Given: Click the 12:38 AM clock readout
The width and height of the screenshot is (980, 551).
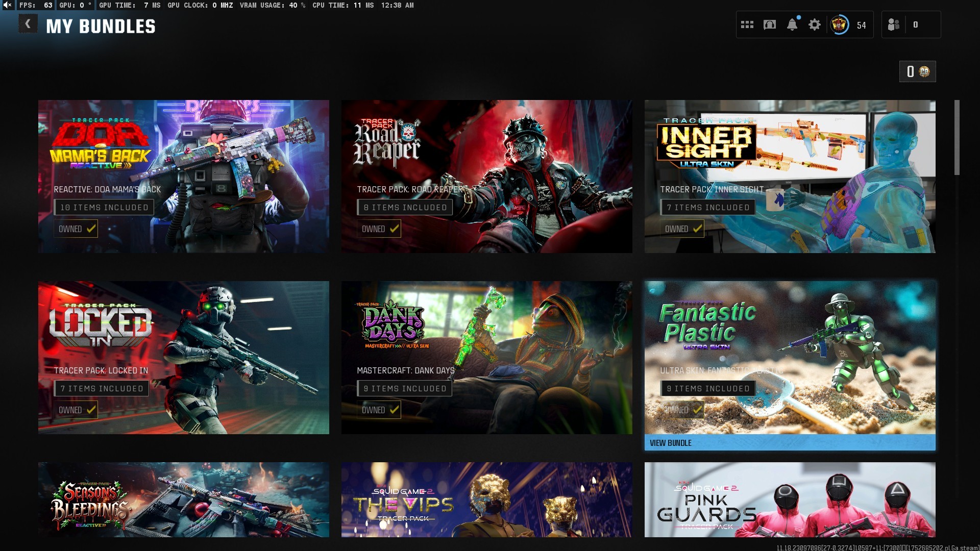Looking at the screenshot, I should [398, 5].
